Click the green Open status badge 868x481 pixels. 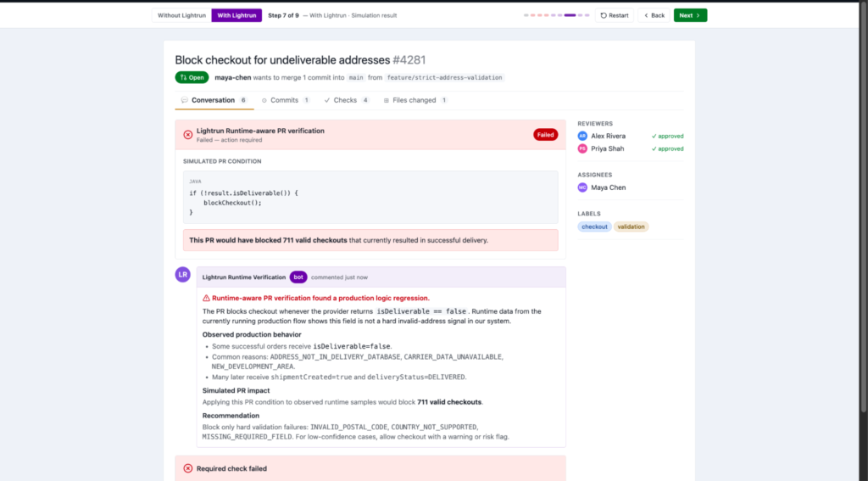[192, 77]
